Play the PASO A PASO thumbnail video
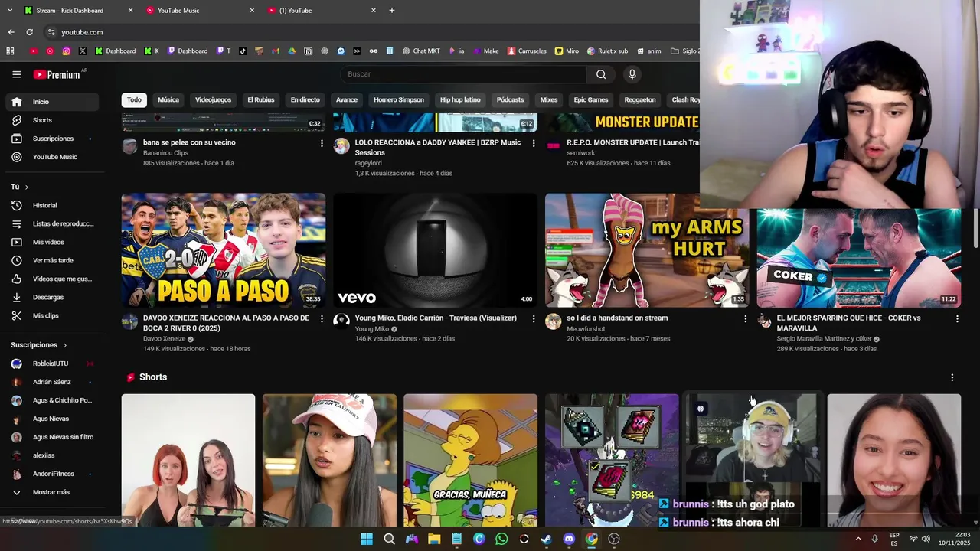Screen dimensions: 980x551 point(224,250)
